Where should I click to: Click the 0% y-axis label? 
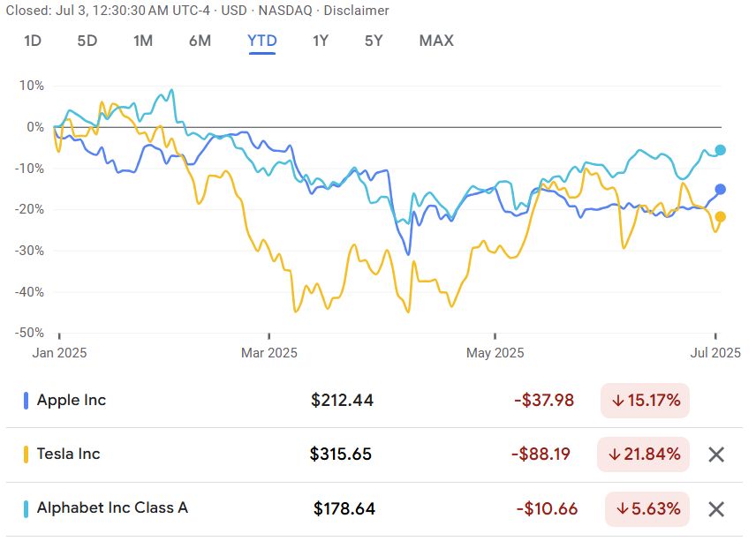35,127
